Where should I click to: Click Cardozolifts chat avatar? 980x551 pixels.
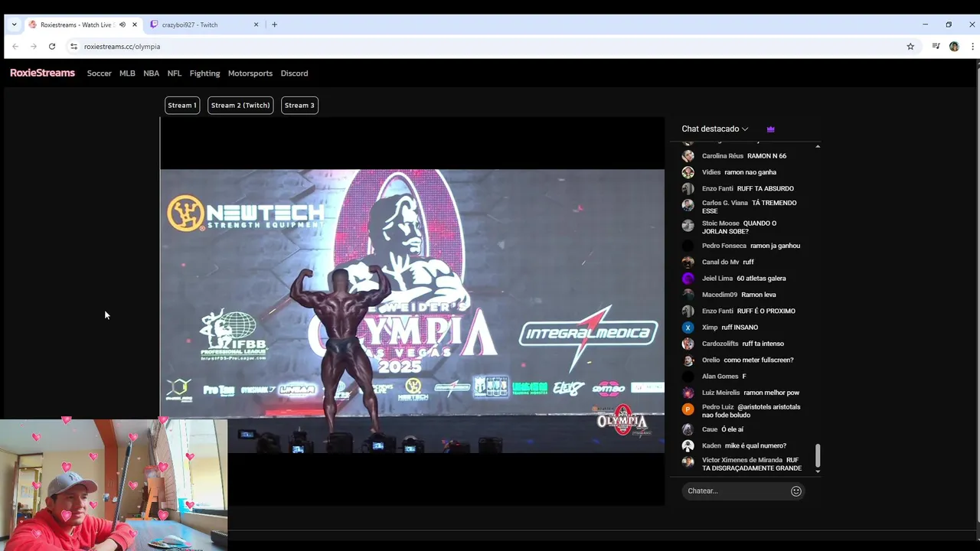pyautogui.click(x=688, y=344)
